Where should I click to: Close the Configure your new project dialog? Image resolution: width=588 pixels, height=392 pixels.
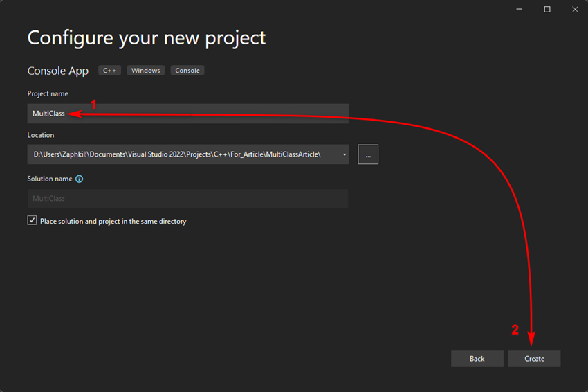click(x=574, y=9)
